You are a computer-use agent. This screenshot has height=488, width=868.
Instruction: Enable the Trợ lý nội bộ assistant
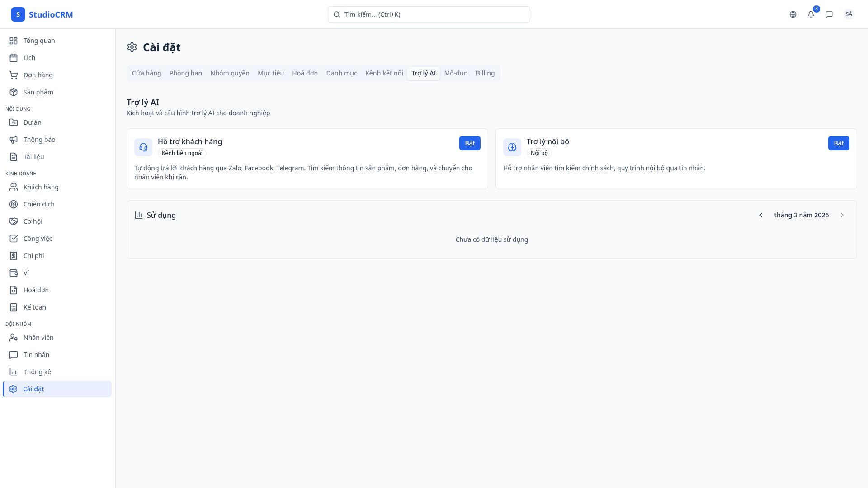coord(839,143)
